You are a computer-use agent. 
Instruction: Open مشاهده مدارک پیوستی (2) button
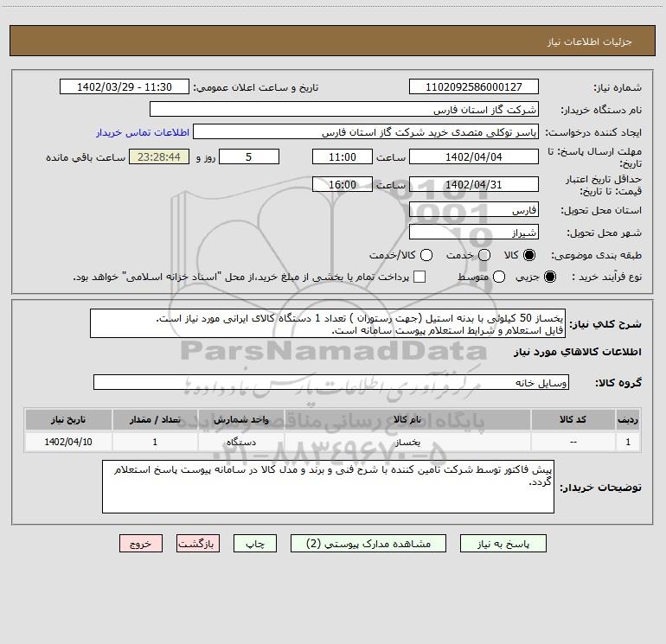368,544
